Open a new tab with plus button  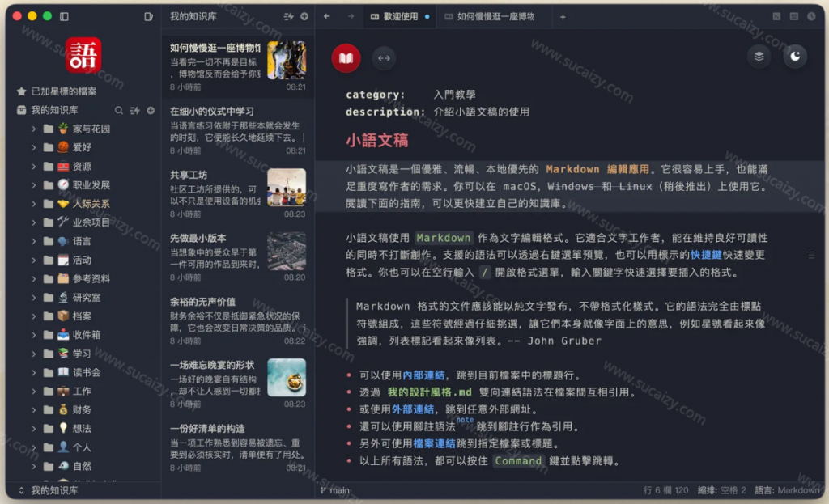coord(563,17)
